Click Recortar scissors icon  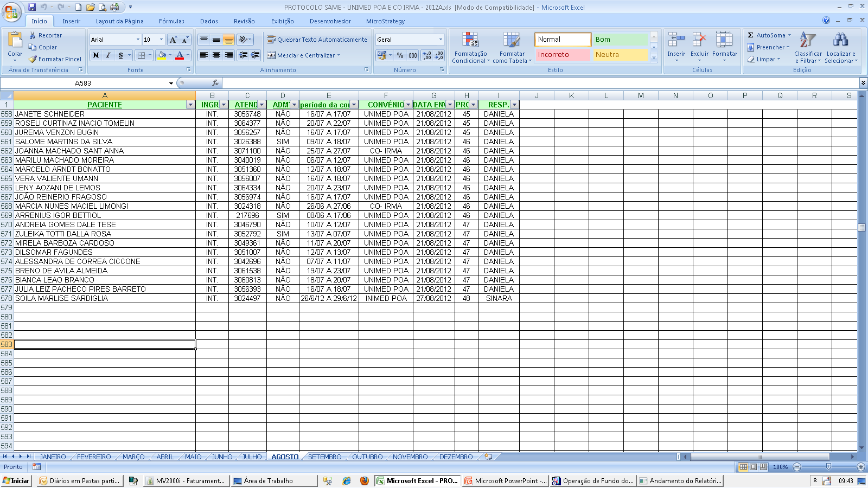pos(33,35)
